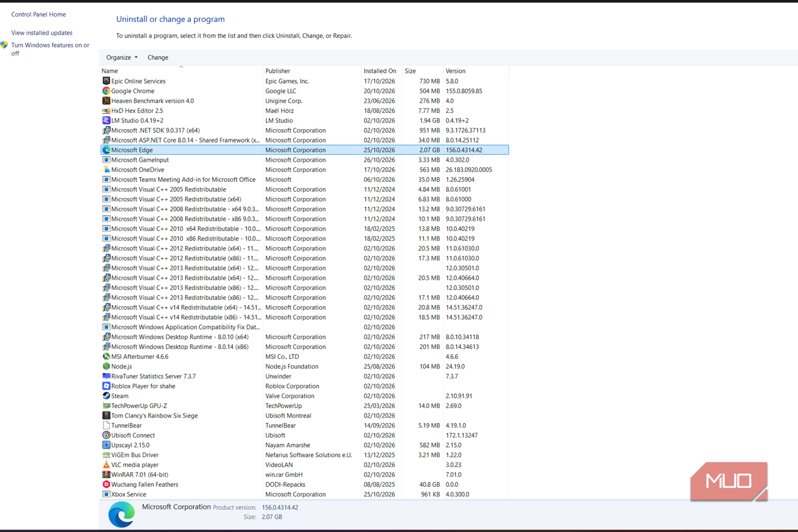Click the 155.0.8059.85 version cell

tap(464, 91)
